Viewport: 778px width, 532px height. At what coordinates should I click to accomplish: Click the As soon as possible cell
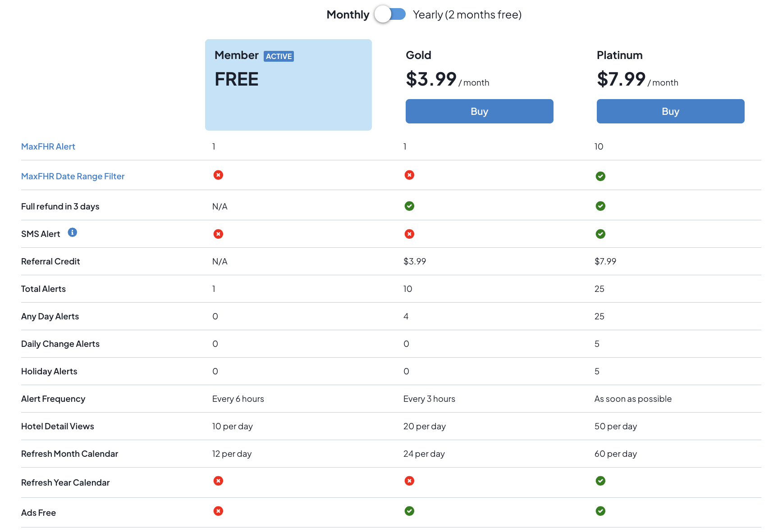(633, 399)
